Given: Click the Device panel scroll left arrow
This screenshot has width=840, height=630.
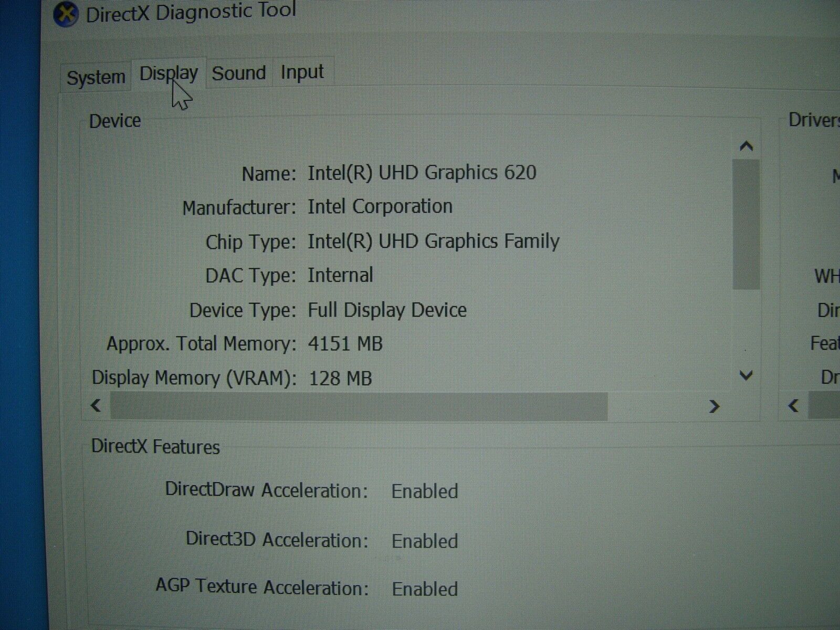Looking at the screenshot, I should [x=96, y=405].
